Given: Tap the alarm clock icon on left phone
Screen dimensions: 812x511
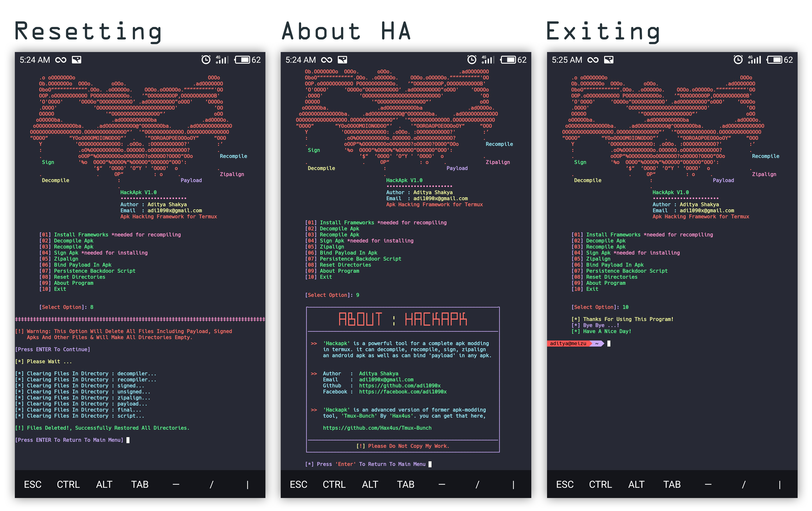Looking at the screenshot, I should 206,60.
